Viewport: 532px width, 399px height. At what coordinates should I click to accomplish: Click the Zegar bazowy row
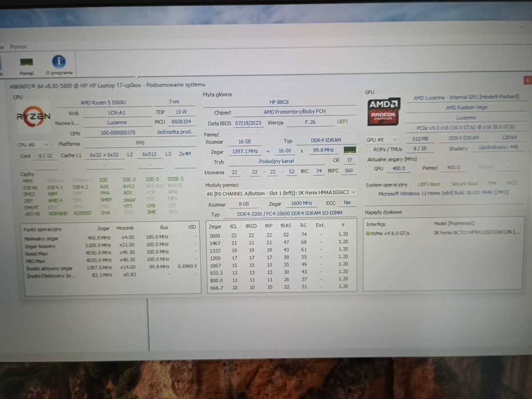click(x=111, y=246)
